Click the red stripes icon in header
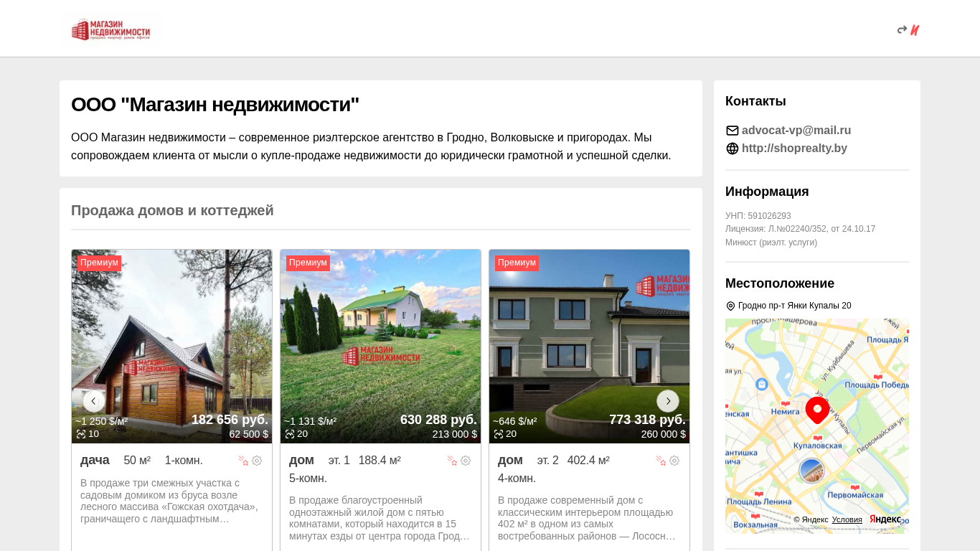 [915, 30]
